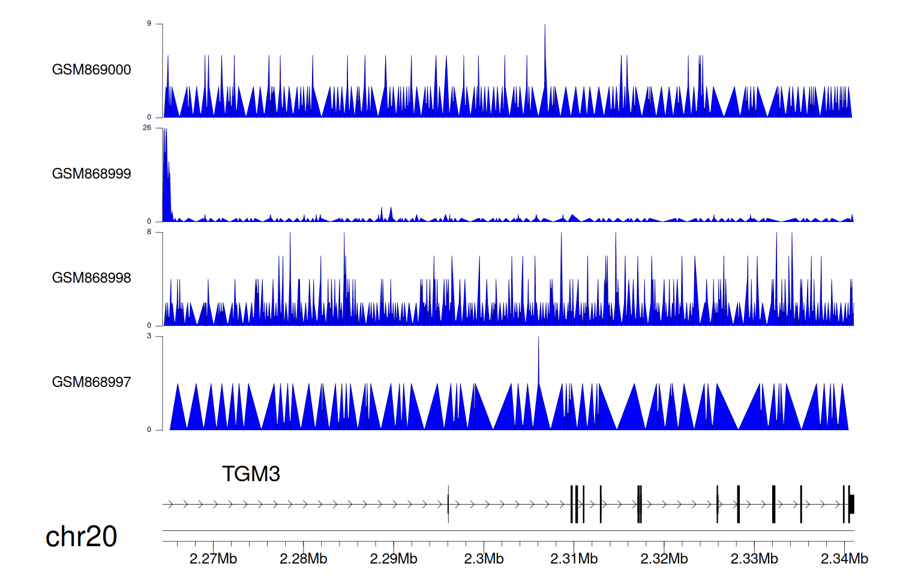Select the 2.32Mb axis label
The width and height of the screenshot is (900, 588).
pyautogui.click(x=664, y=559)
